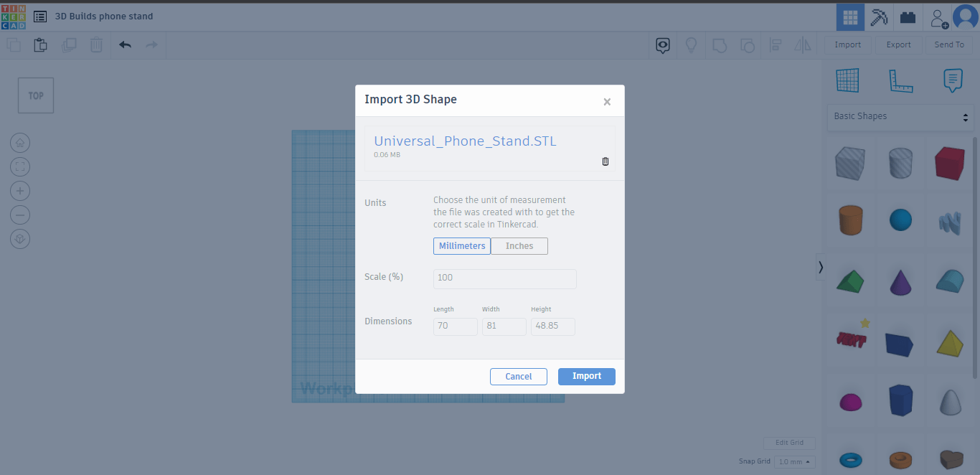This screenshot has height=475, width=980.
Task: Expand the Snap Grid 1.0 mm dropdown
Action: click(795, 462)
